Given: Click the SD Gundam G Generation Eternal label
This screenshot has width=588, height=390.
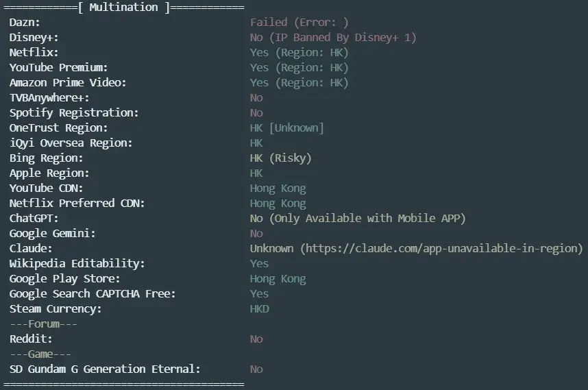Looking at the screenshot, I should (105, 369).
